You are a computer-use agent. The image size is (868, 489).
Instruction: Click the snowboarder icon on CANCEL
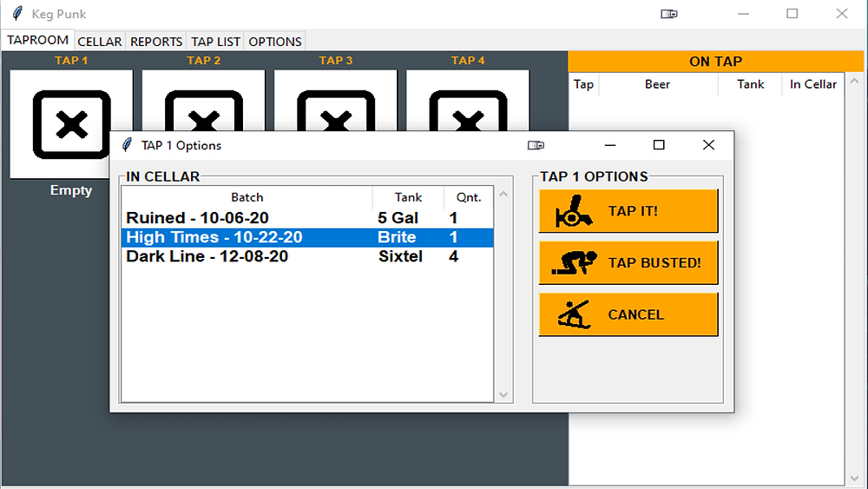574,314
